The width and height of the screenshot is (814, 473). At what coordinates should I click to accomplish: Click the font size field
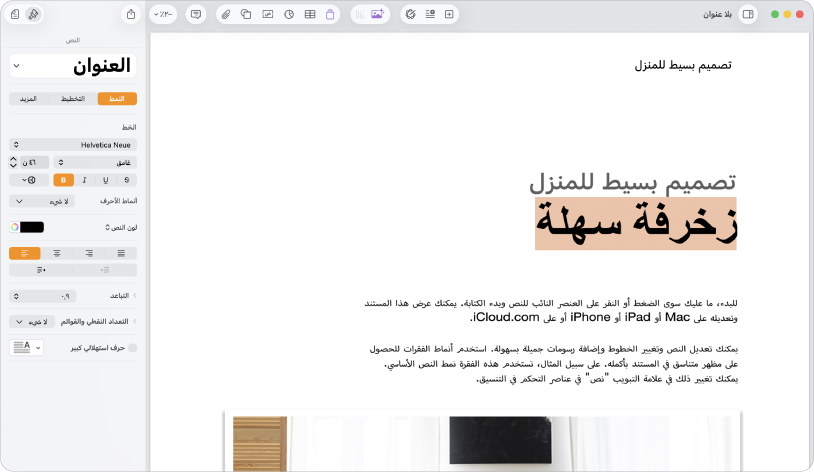[34, 163]
